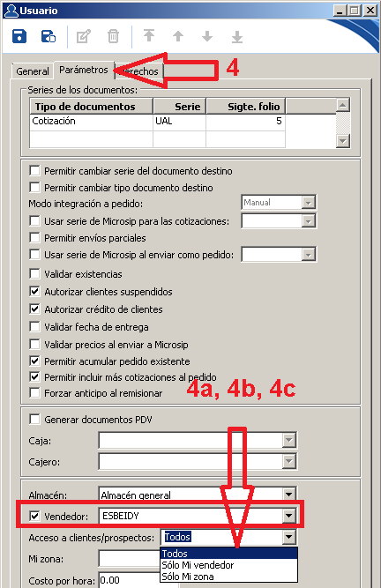Click the Edit pencil toolbar icon

[84, 36]
